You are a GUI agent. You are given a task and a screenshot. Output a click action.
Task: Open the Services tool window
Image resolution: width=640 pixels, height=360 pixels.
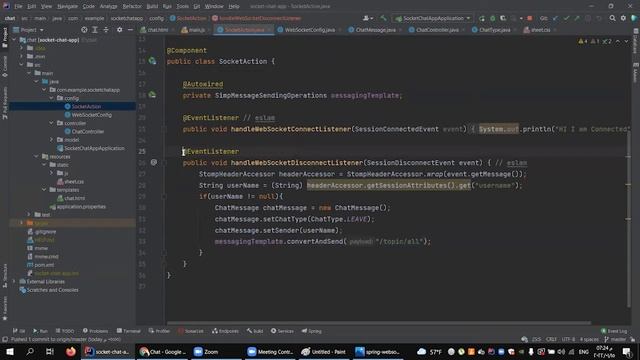tap(282, 331)
